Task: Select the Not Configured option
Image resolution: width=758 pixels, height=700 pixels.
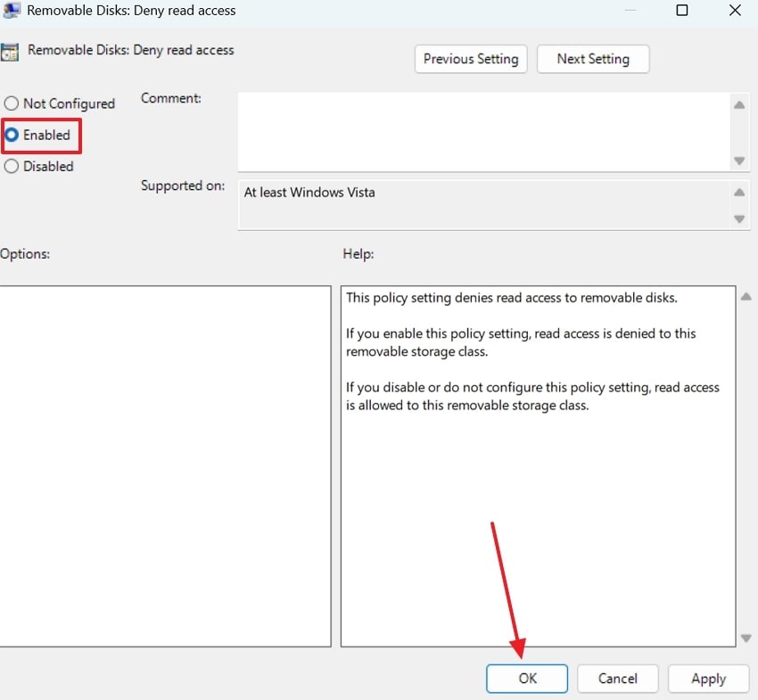Action: tap(11, 103)
